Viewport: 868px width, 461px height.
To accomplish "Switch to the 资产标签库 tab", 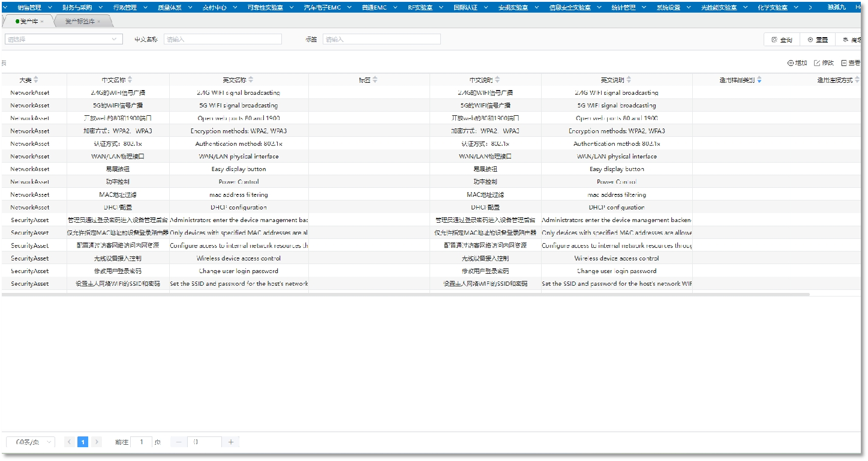I will [80, 22].
